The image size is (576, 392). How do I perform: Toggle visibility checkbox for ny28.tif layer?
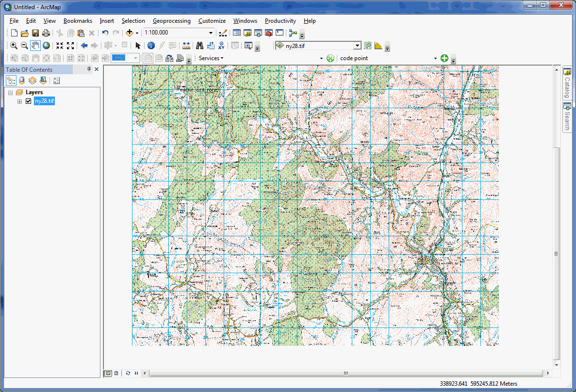[28, 101]
